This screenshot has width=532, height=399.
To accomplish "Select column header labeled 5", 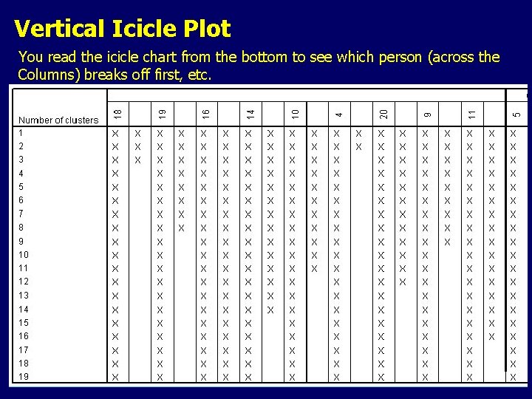I will pyautogui.click(x=516, y=115).
